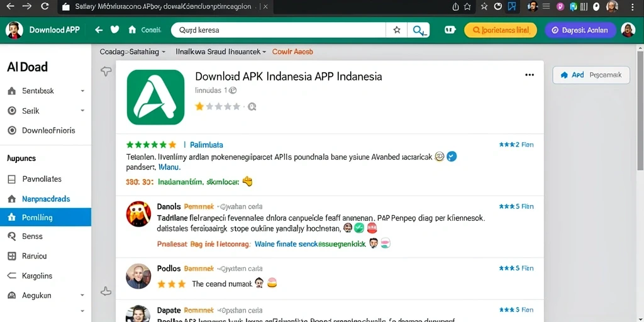Expand the Serik sidebar arrow
The height and width of the screenshot is (322, 644).
[x=82, y=111]
